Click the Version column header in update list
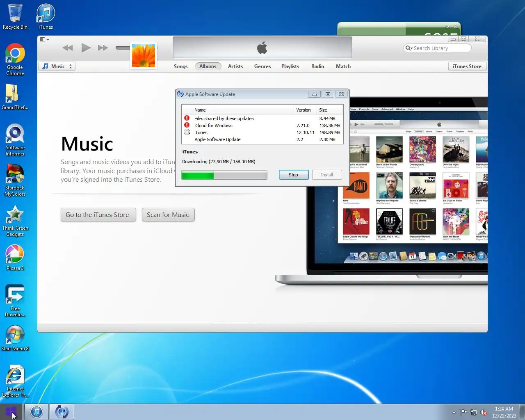This screenshot has height=420, width=525. 306,110
